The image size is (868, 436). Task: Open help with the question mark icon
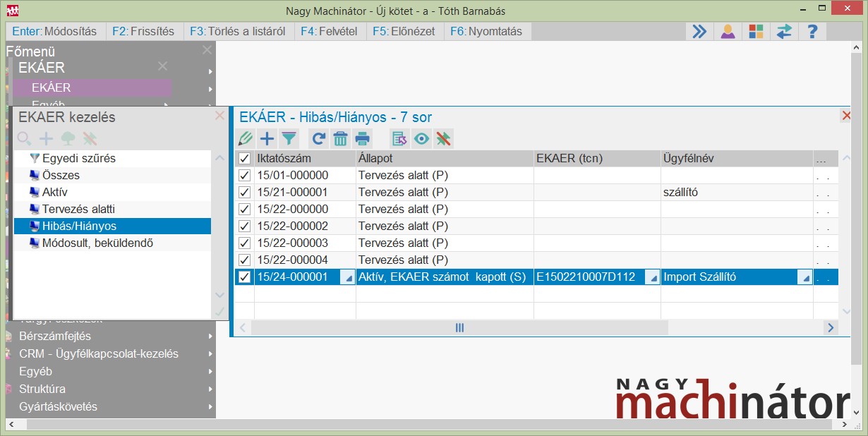point(812,31)
